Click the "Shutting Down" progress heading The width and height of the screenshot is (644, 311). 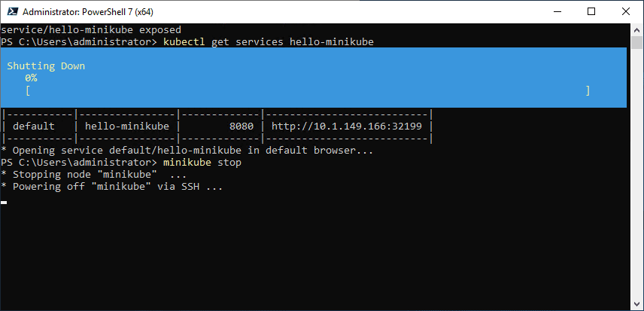(x=46, y=66)
